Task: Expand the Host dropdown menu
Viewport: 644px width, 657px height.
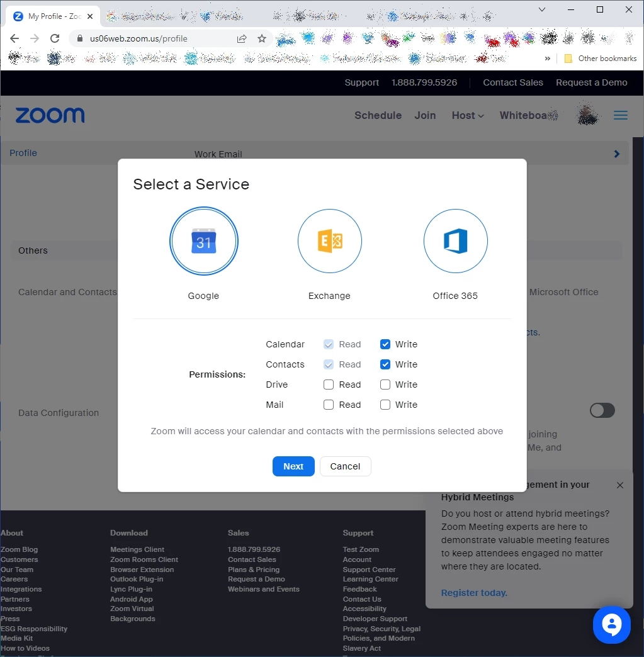Action: tap(468, 115)
